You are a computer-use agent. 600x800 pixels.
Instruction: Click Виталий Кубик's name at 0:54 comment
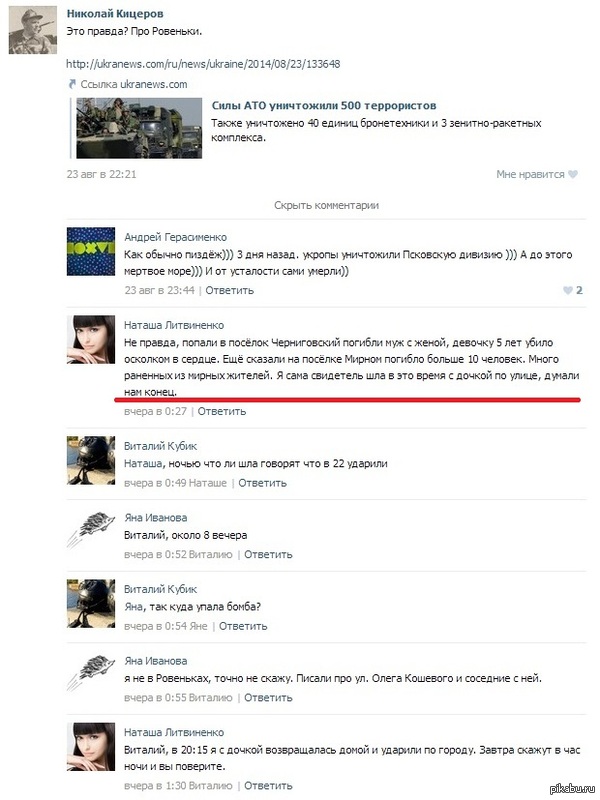[160, 589]
